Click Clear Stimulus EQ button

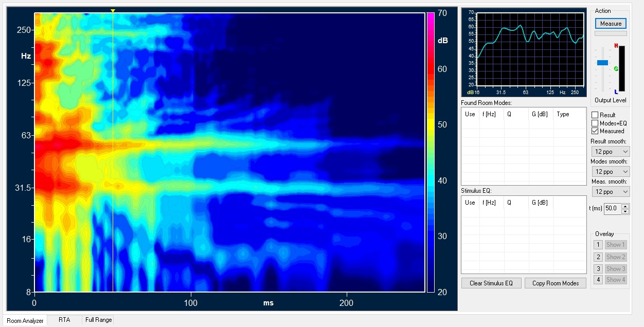point(491,283)
